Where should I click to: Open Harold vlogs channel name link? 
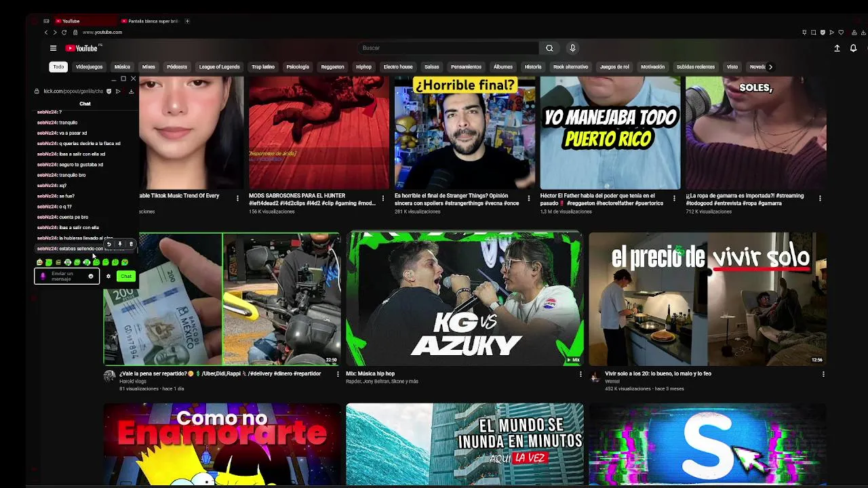tap(132, 382)
